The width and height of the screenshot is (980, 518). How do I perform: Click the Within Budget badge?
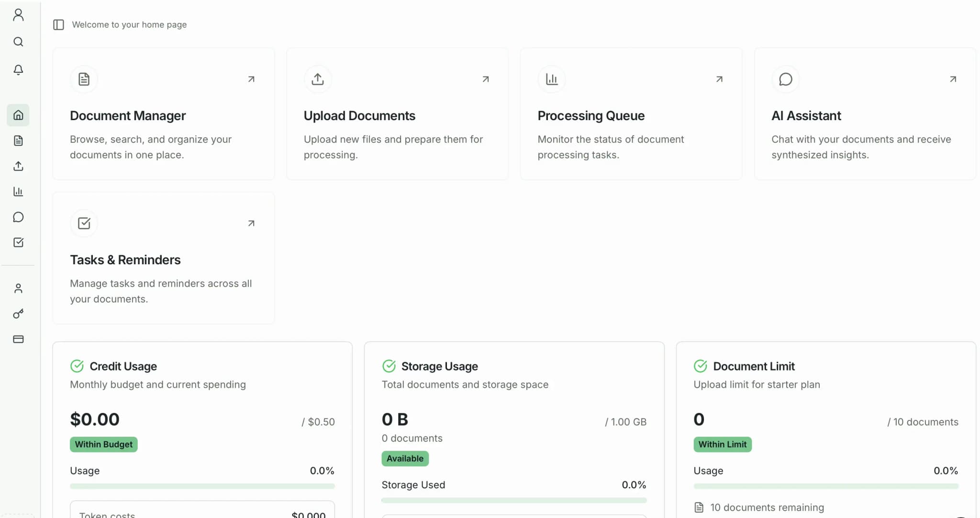[x=103, y=444]
